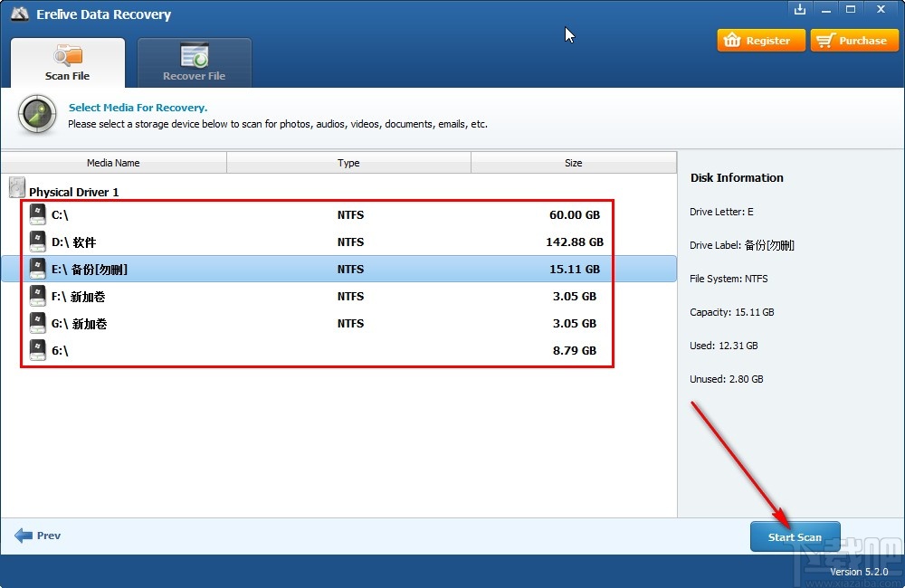Go back with the Prev button
Image resolution: width=905 pixels, height=588 pixels.
click(x=38, y=536)
